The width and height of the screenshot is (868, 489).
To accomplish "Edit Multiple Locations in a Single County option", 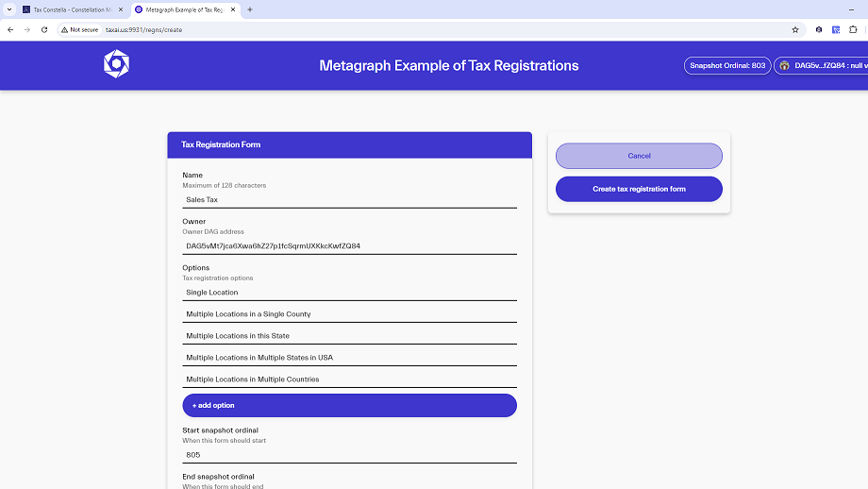I will click(x=349, y=314).
